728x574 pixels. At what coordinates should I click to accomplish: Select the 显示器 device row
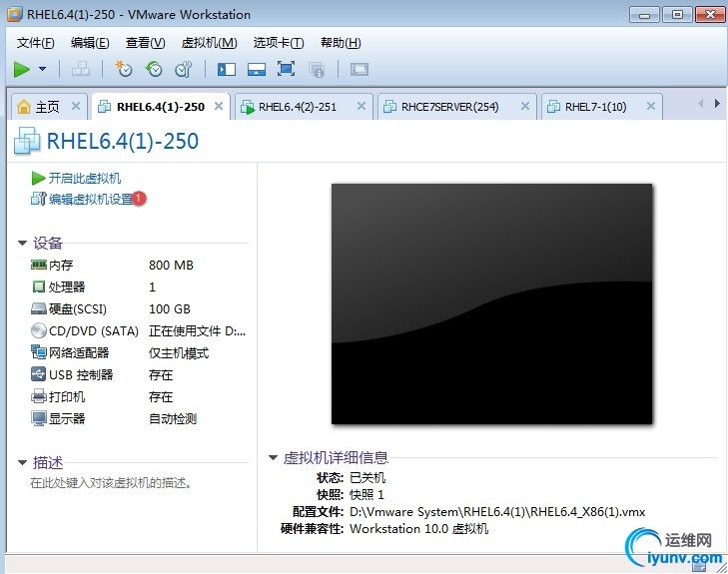pyautogui.click(x=139, y=418)
